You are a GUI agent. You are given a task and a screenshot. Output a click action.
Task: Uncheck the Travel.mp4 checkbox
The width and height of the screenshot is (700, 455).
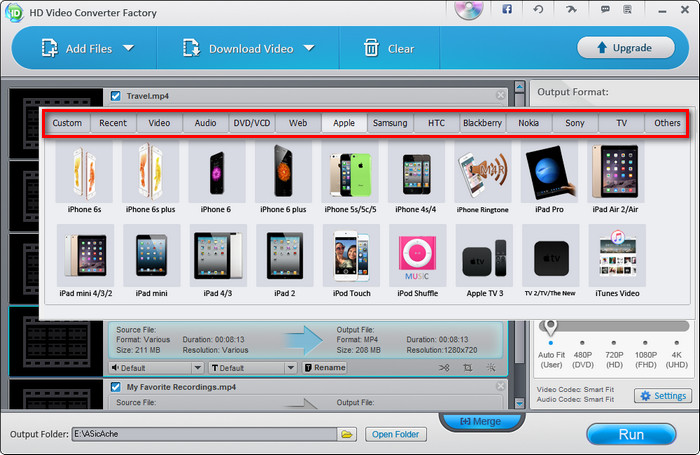[116, 96]
